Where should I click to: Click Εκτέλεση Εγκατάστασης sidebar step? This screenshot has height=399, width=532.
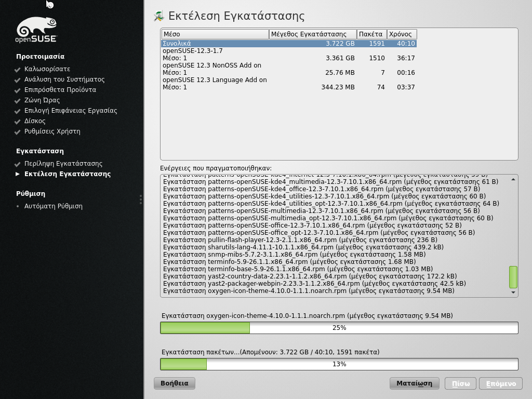click(x=68, y=174)
